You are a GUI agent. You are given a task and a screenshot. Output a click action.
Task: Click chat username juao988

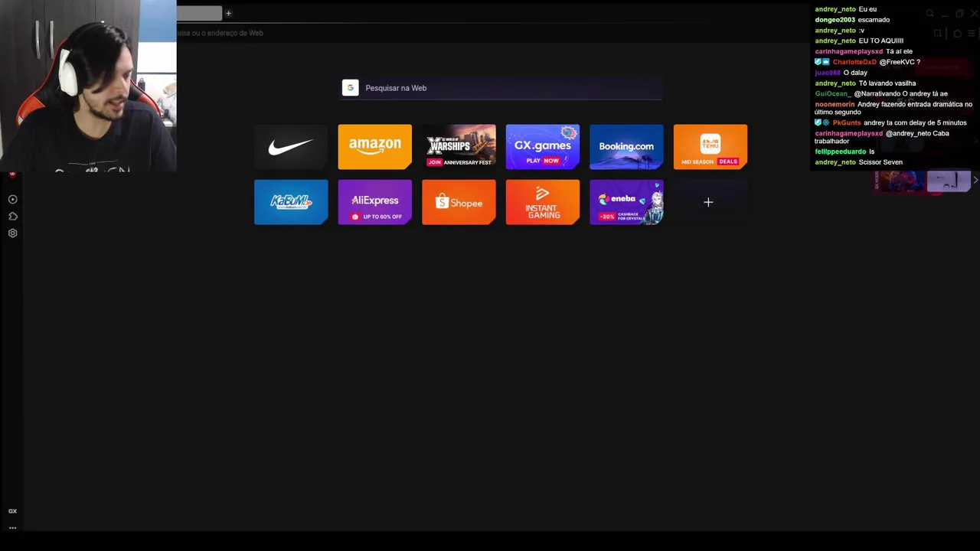828,73
